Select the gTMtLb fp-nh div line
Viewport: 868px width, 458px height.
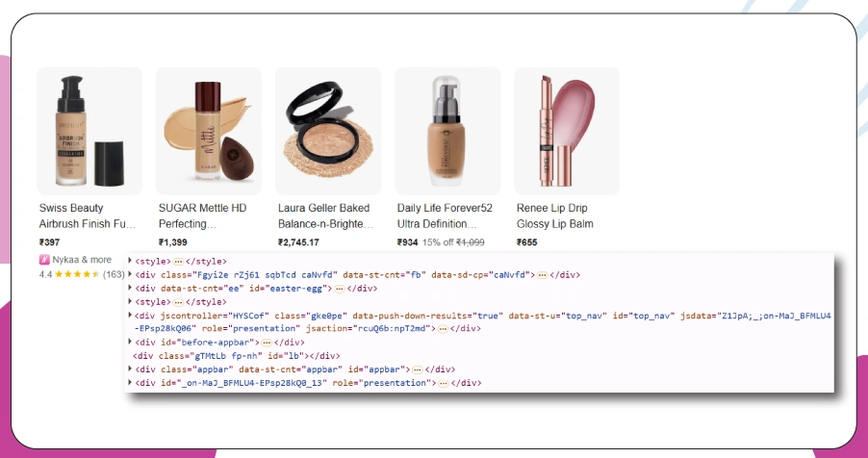237,356
